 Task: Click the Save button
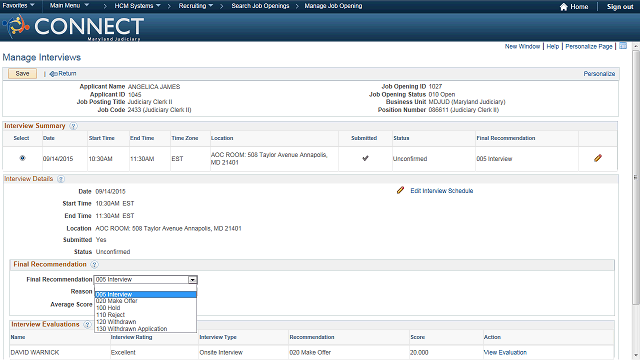pos(22,73)
